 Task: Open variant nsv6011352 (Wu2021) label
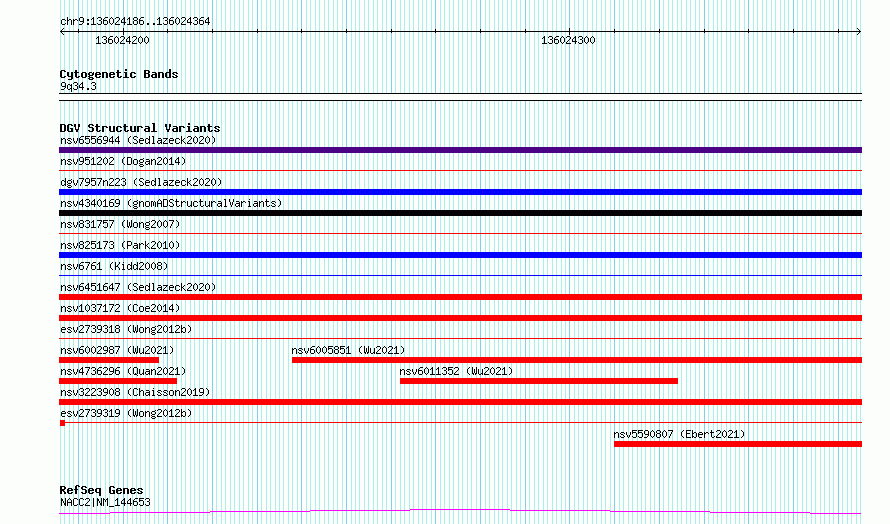tap(456, 371)
